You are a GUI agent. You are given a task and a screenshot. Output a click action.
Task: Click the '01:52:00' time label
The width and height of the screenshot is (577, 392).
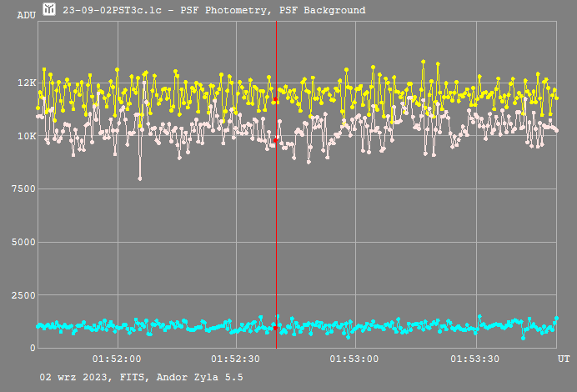pos(117,359)
